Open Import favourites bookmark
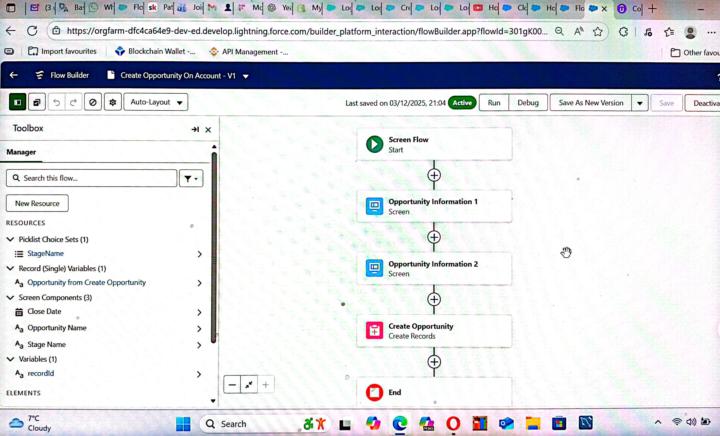Image resolution: width=720 pixels, height=436 pixels. click(62, 51)
